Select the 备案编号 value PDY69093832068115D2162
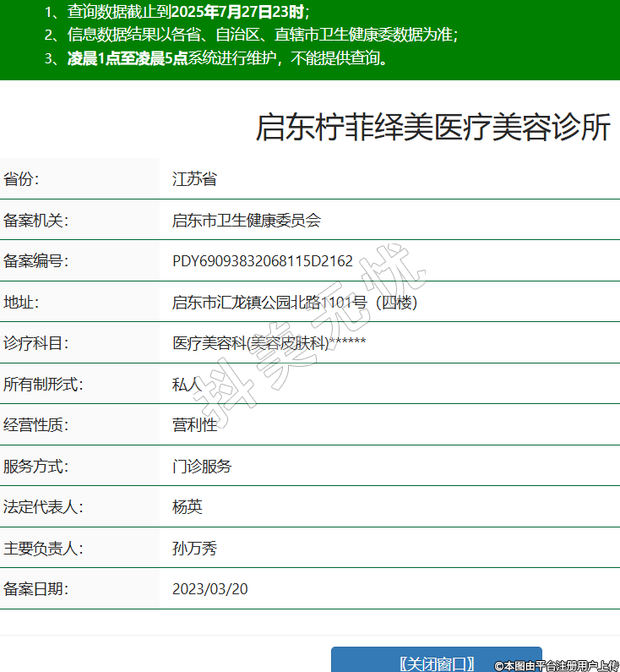This screenshot has height=672, width=620. (x=262, y=261)
